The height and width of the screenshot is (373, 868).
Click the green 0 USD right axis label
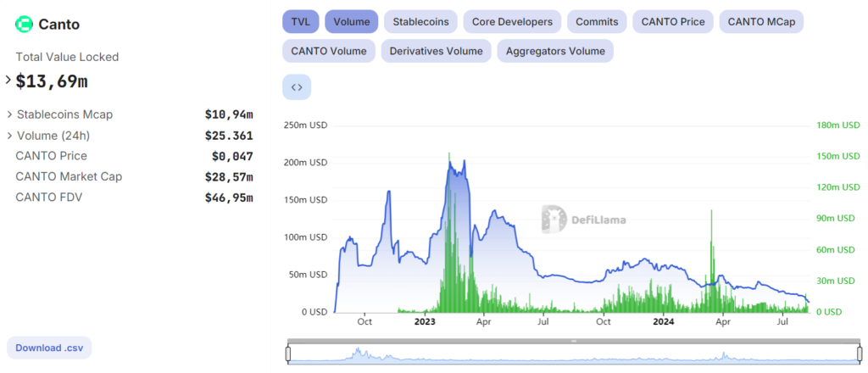pos(829,312)
